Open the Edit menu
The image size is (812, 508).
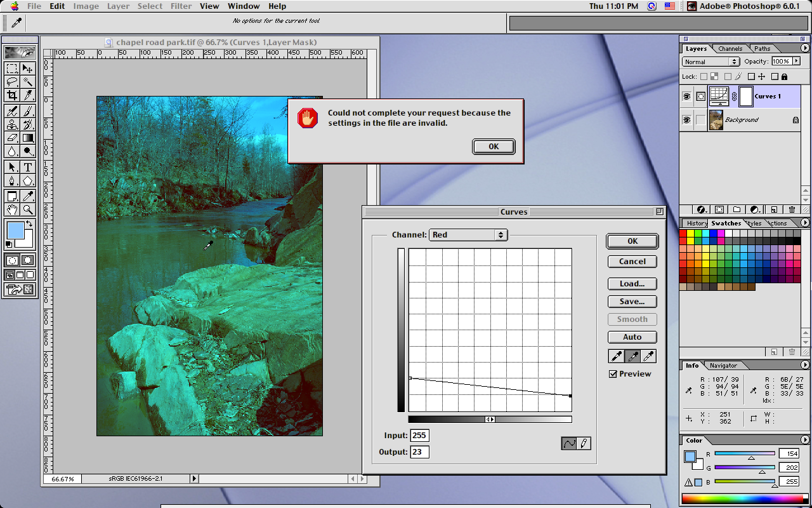pyautogui.click(x=57, y=6)
